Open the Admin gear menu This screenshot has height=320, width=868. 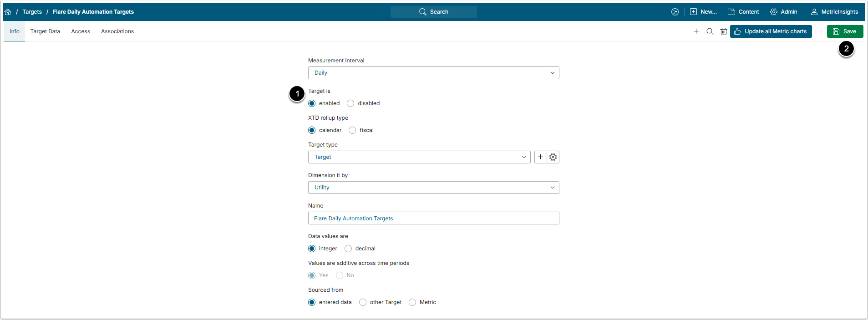[x=783, y=12]
